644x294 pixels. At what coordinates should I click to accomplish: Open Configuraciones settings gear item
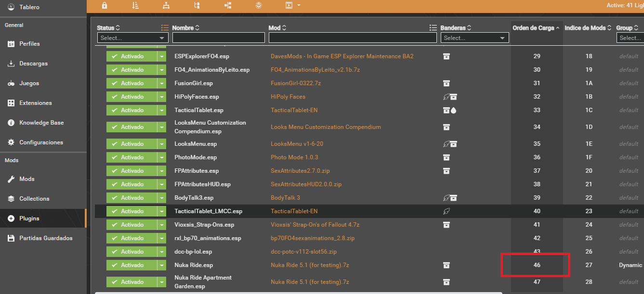43,142
